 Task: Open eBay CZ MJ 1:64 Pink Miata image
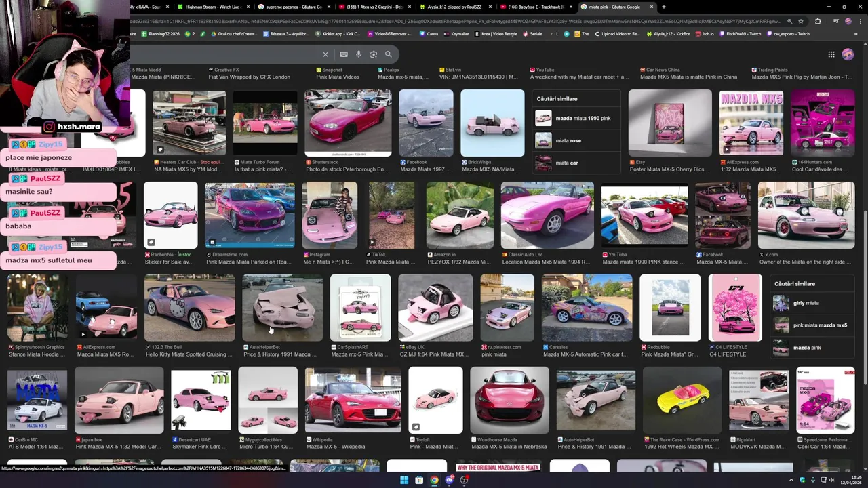click(435, 307)
